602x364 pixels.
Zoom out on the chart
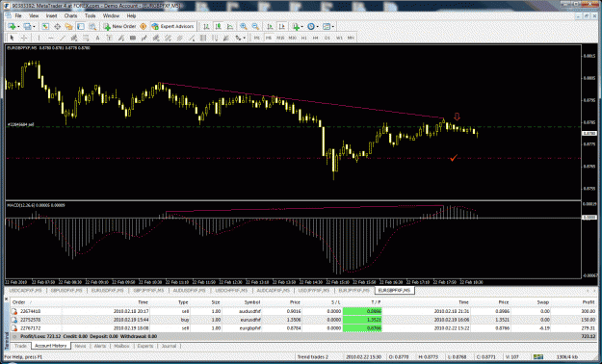[x=255, y=27]
